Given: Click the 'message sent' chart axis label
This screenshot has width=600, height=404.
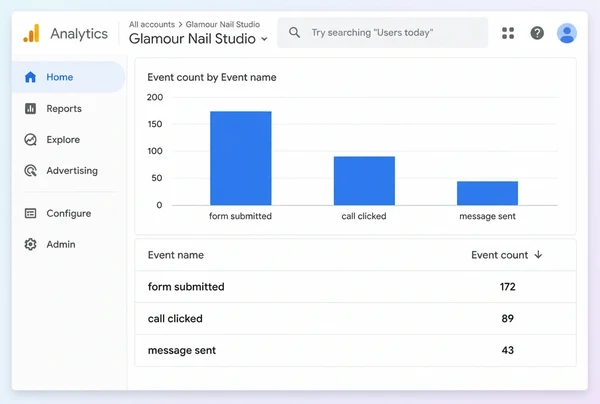Looking at the screenshot, I should pos(487,216).
